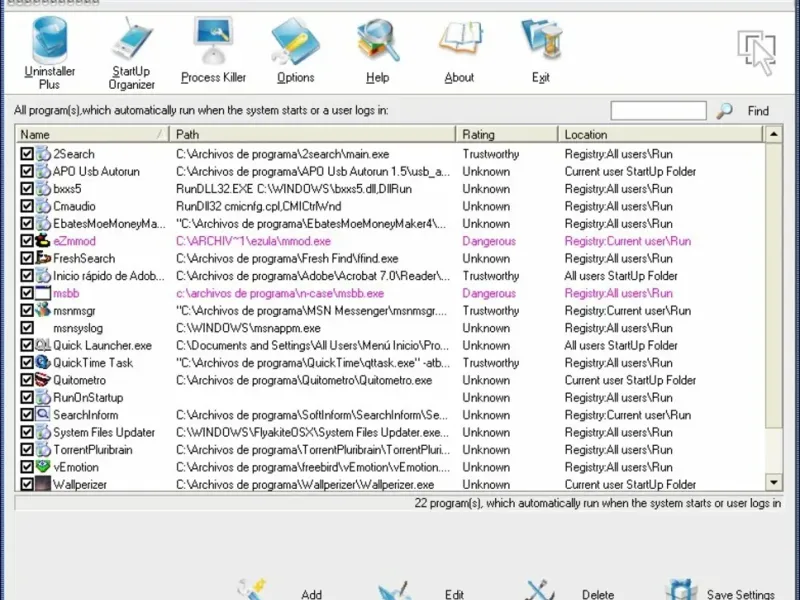This screenshot has height=600, width=800.
Task: Click the scrollbar down arrow
Action: pyautogui.click(x=773, y=482)
